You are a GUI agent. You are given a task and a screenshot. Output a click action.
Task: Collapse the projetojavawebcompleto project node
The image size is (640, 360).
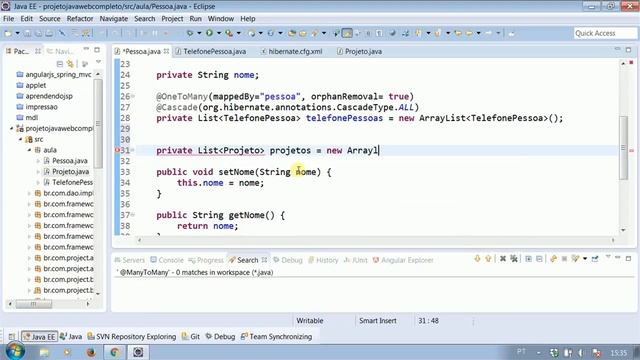pos(11,129)
